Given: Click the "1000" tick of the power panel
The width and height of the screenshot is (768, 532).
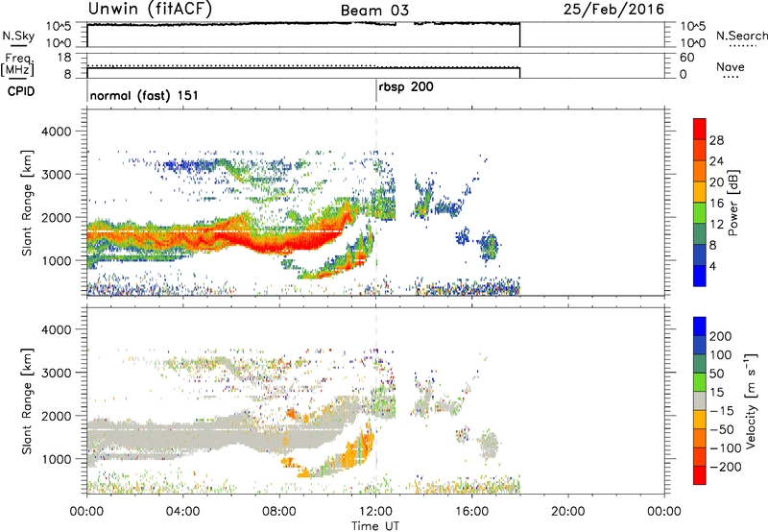Looking at the screenshot, I should [x=56, y=260].
